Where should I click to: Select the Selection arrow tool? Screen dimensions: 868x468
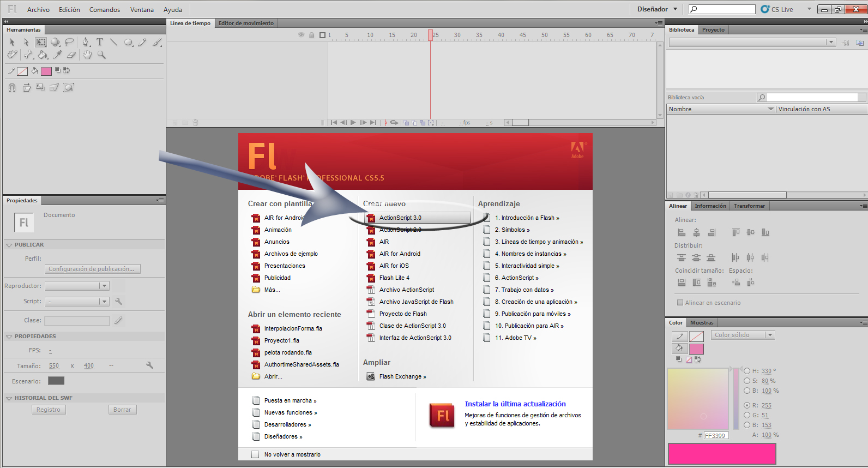tap(12, 42)
